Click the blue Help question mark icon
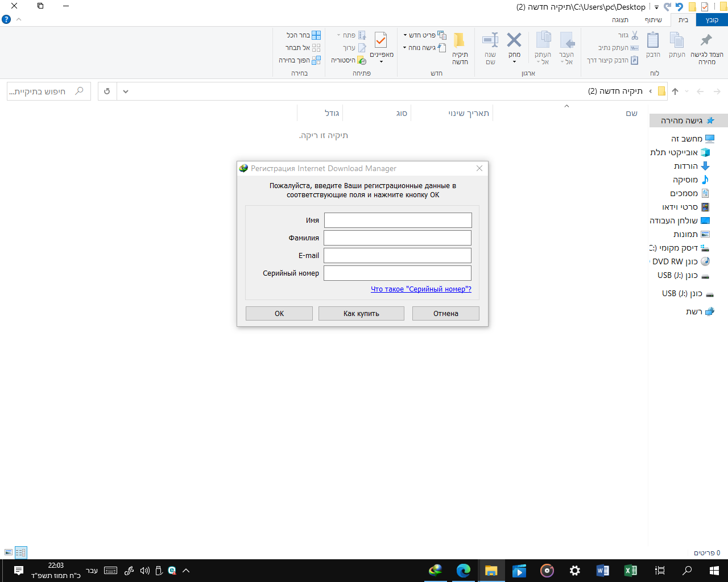728x582 pixels. (6, 19)
